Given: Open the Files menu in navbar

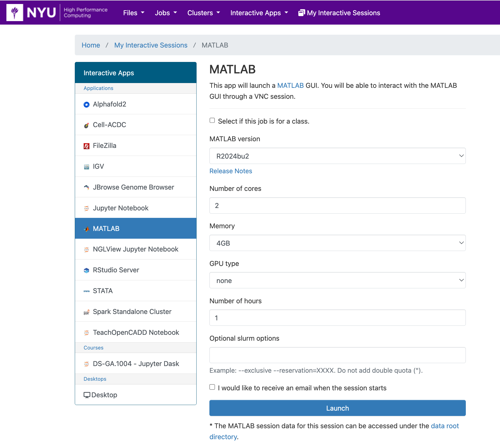Looking at the screenshot, I should coord(134,13).
